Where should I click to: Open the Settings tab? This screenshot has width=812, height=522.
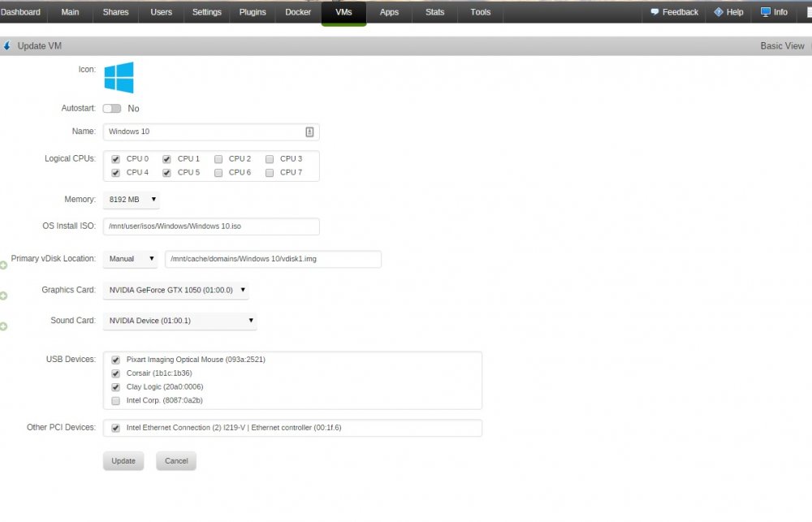[x=206, y=12]
